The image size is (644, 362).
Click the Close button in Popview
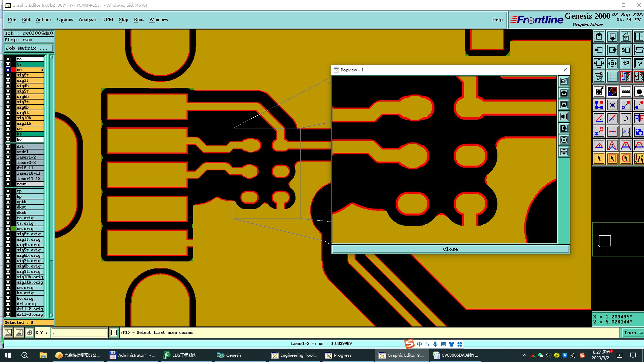pos(450,249)
